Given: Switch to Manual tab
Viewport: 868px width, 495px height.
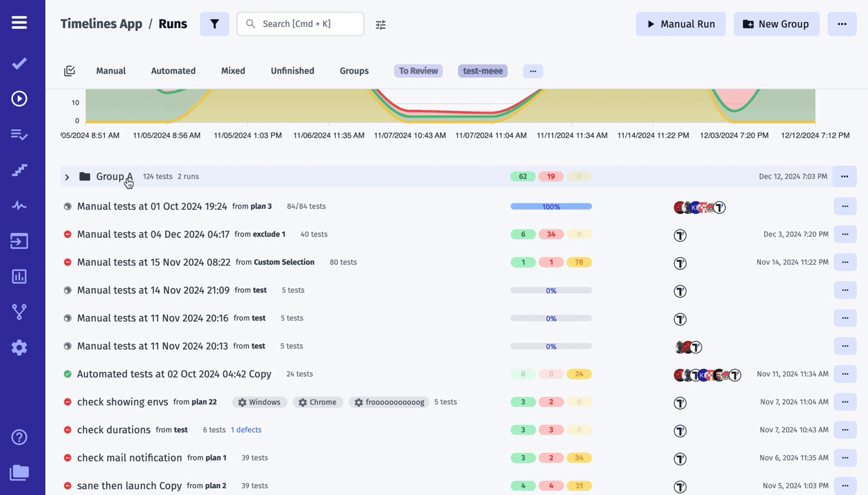Looking at the screenshot, I should point(111,71).
